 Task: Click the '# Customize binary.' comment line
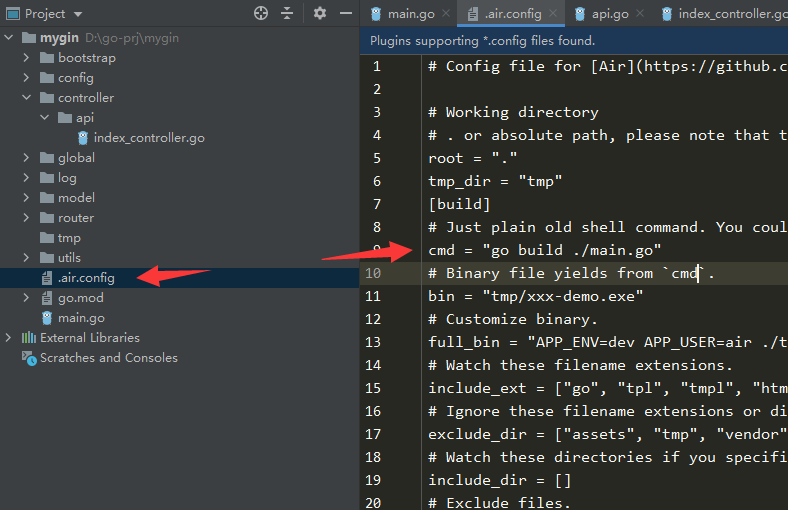tap(513, 319)
